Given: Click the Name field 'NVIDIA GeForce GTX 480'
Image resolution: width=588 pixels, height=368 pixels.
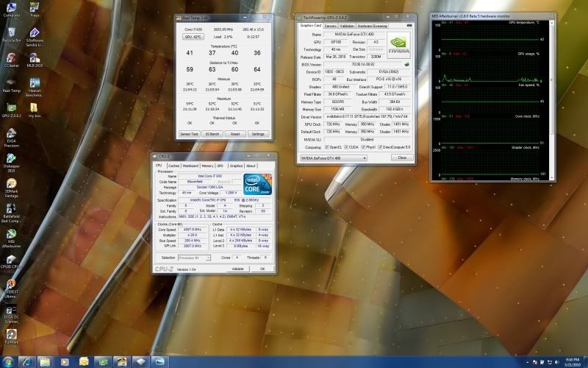Looking at the screenshot, I should pyautogui.click(x=354, y=34).
